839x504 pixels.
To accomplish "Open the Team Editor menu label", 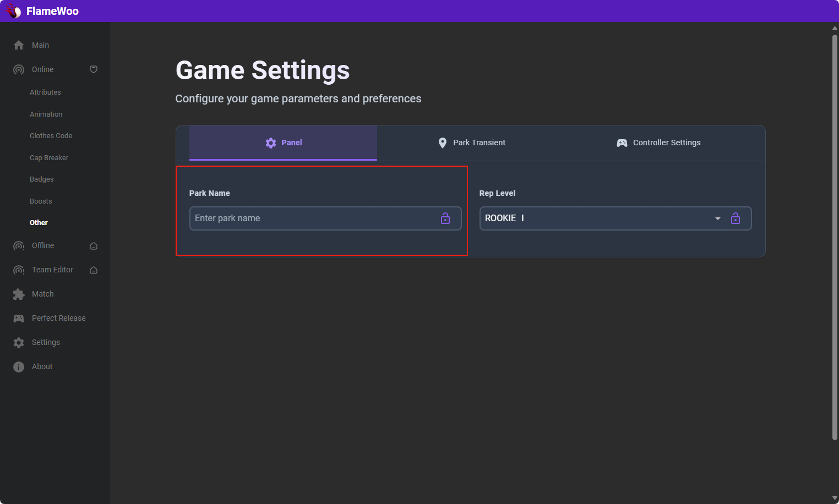I will point(52,270).
